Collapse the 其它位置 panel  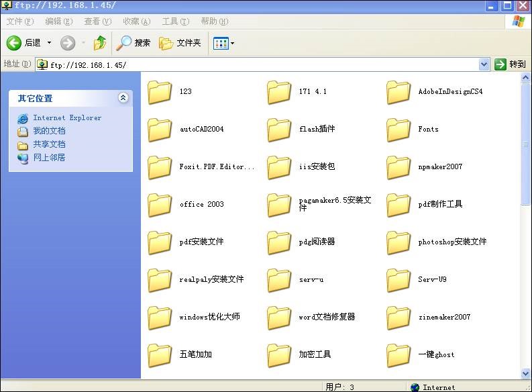123,98
